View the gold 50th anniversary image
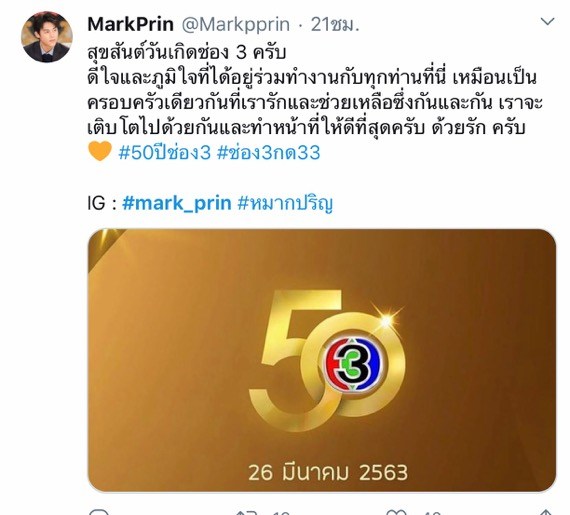This screenshot has width=570, height=515. (322, 360)
